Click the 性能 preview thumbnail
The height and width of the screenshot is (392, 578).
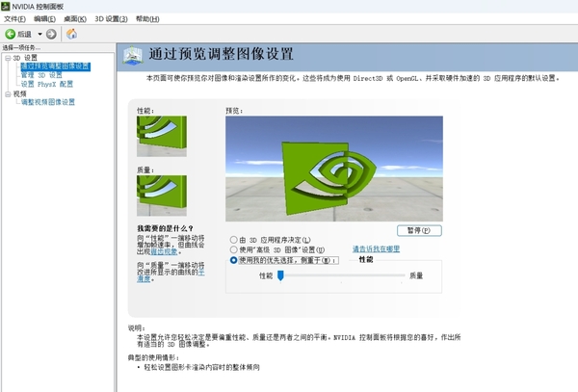click(x=162, y=137)
